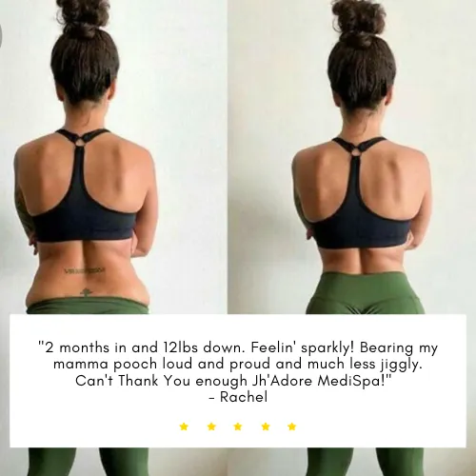This screenshot has width=476, height=476.
Task: Select the second yellow rating star
Action: click(x=211, y=426)
